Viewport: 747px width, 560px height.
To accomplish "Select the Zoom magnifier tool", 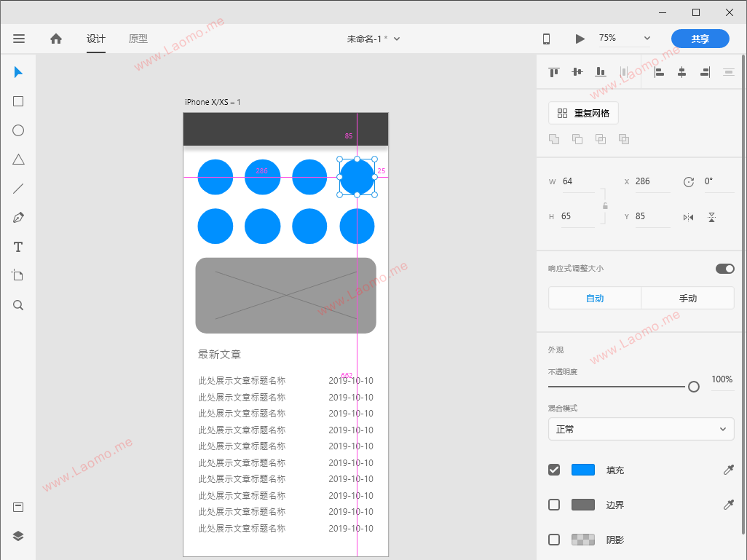I will [x=18, y=305].
